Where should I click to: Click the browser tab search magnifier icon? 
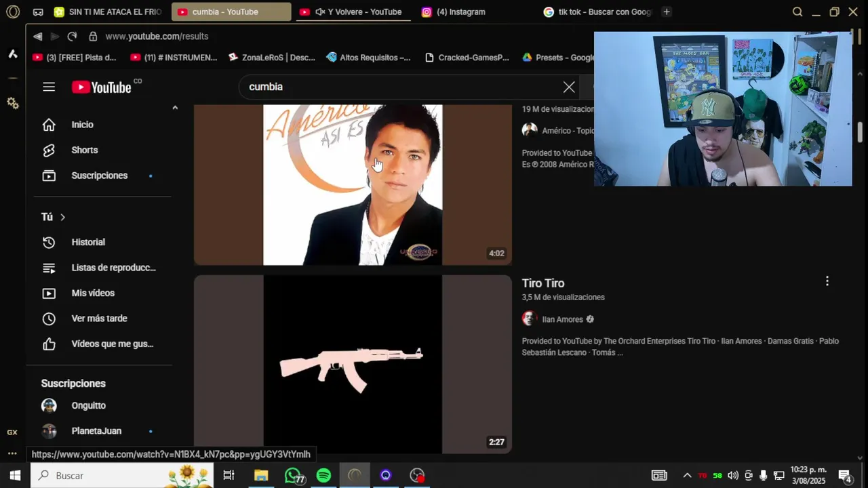[797, 12]
